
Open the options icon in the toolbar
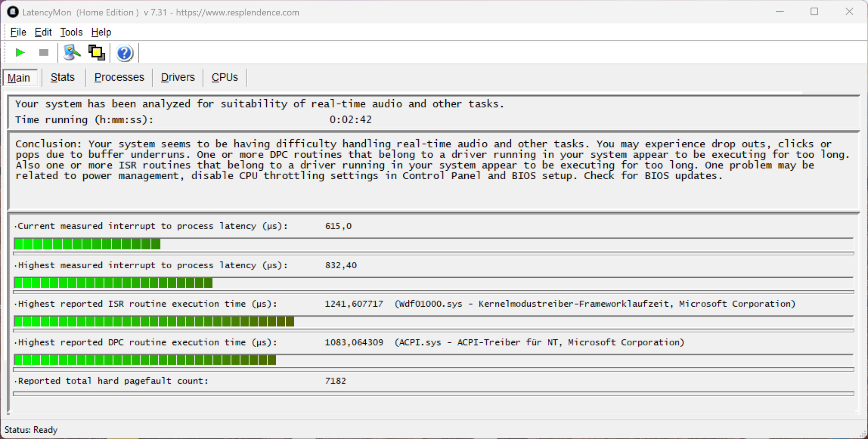click(72, 53)
